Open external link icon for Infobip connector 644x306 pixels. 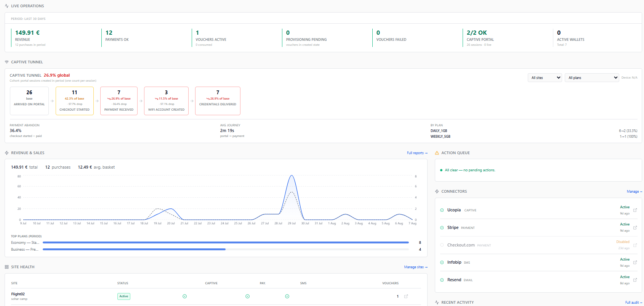(x=635, y=263)
